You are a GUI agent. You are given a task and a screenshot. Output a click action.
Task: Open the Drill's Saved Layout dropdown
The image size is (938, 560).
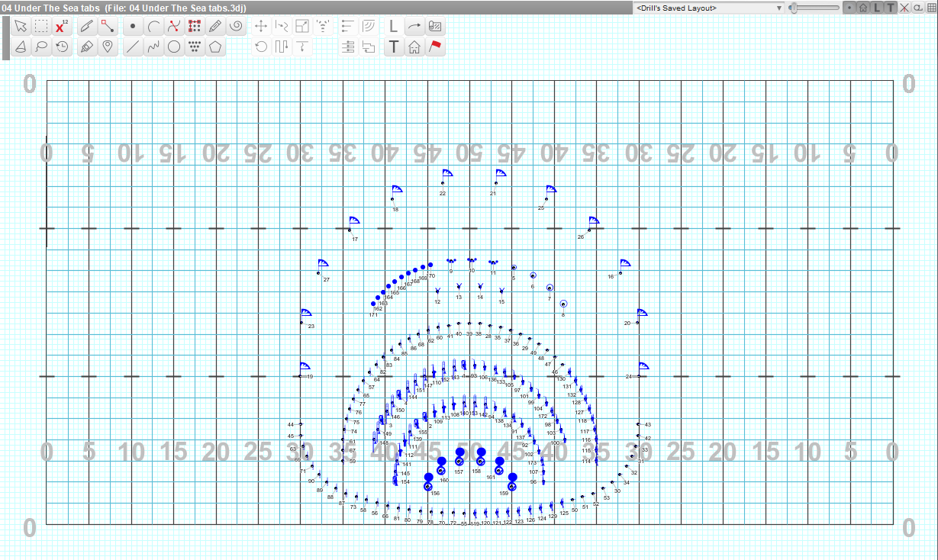click(709, 8)
